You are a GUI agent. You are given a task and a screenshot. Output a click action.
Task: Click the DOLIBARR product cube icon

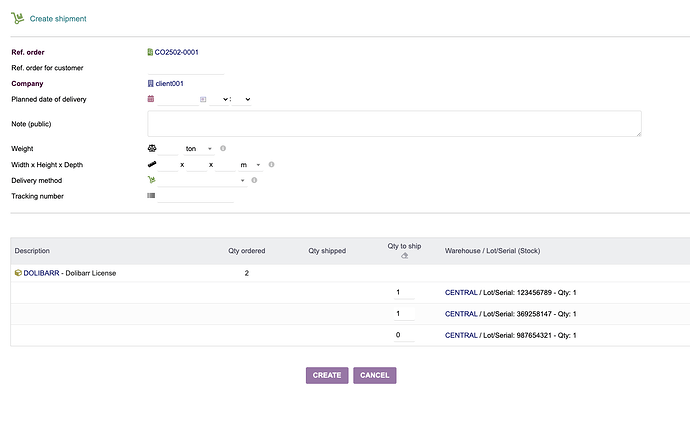pos(18,272)
